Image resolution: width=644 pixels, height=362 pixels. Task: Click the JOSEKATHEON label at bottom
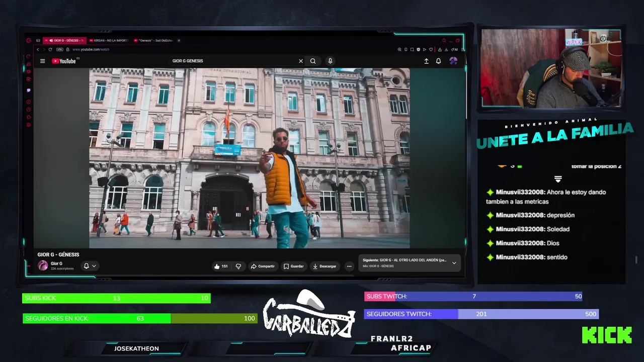[136, 348]
